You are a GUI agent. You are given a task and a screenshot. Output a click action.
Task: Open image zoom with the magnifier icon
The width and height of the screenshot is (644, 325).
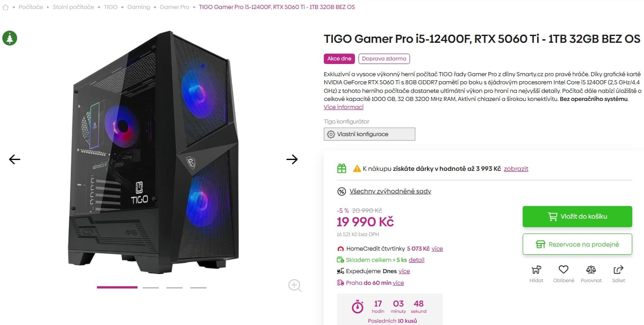pos(294,285)
